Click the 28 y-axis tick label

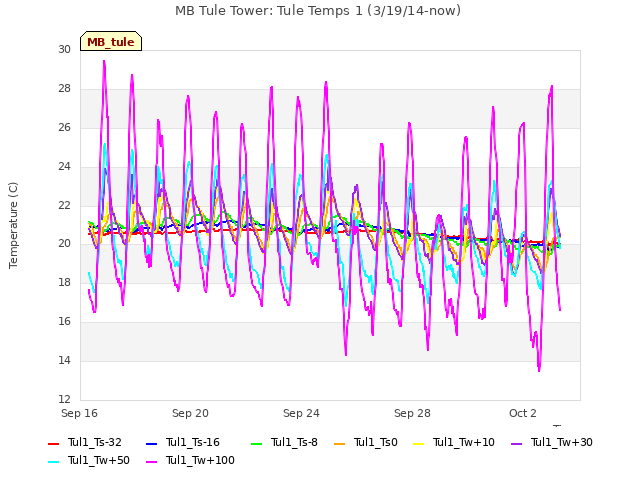(x=64, y=89)
